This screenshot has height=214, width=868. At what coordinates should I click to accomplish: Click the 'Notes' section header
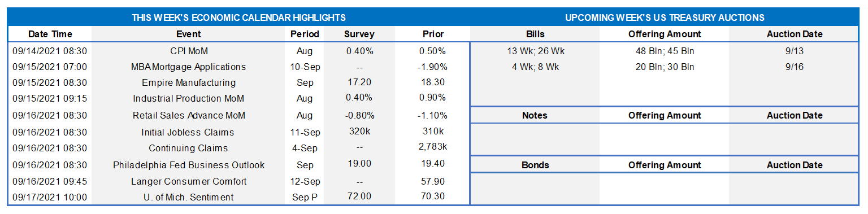pos(535,115)
